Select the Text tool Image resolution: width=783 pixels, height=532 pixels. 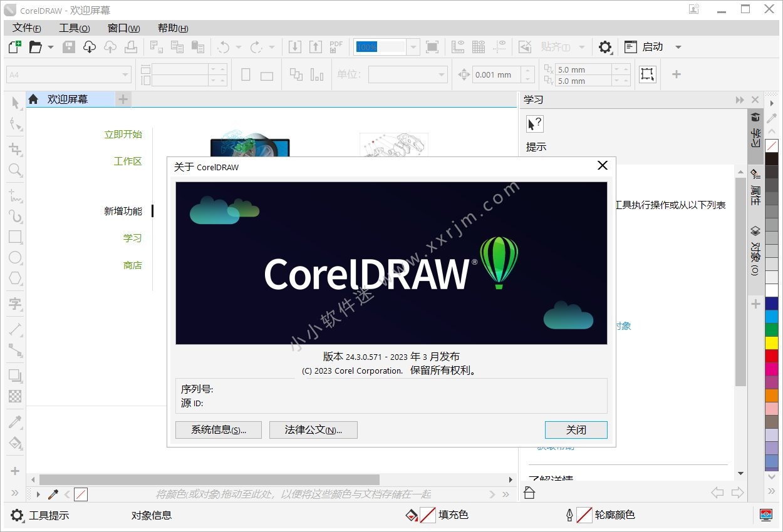pyautogui.click(x=15, y=304)
